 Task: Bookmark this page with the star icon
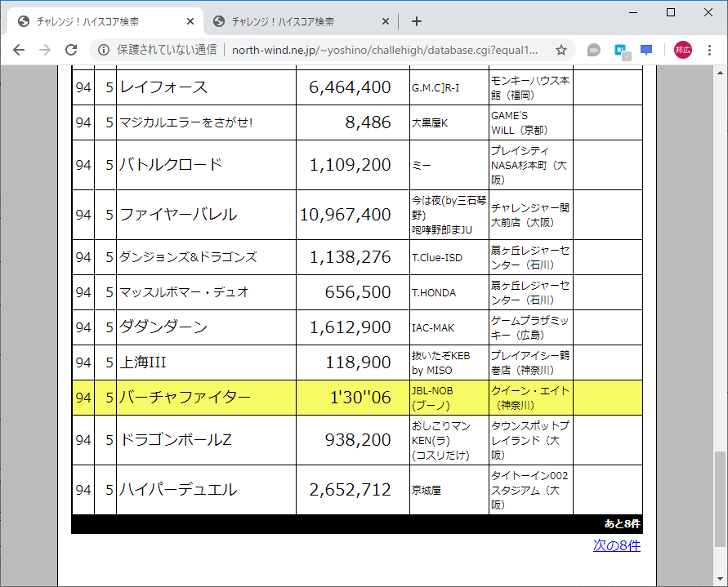pos(561,50)
